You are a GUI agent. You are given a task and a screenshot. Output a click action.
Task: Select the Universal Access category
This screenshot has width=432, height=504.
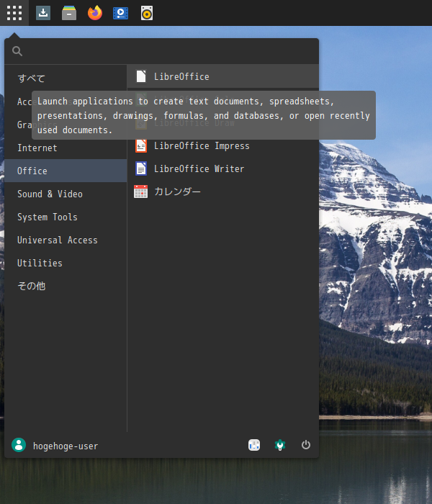coord(66,240)
